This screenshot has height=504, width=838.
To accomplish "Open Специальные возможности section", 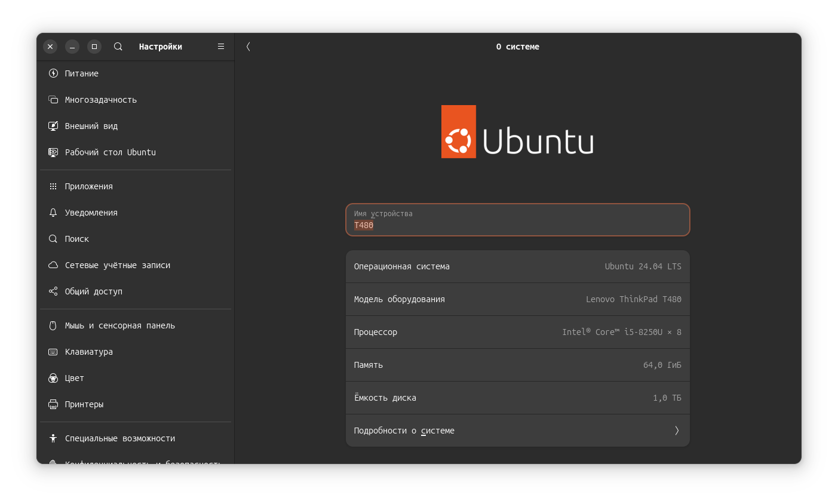I will point(120,438).
